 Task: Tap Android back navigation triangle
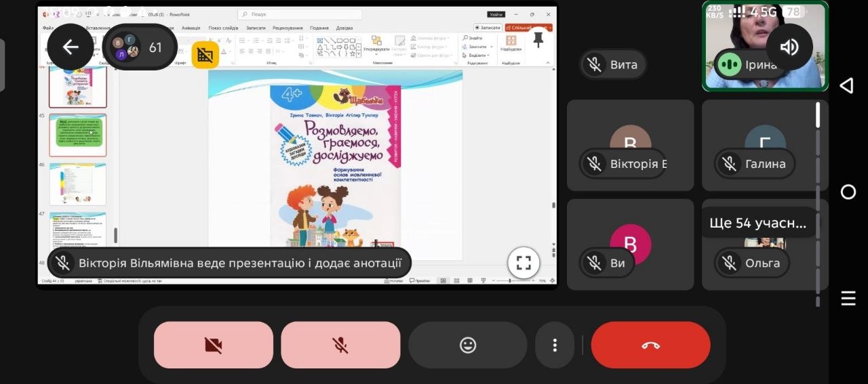[847, 85]
